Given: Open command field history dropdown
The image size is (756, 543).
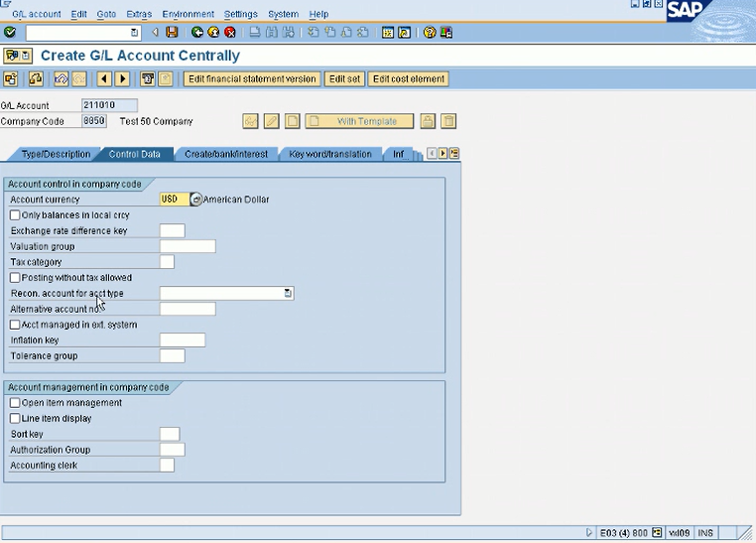Looking at the screenshot, I should pos(135,33).
